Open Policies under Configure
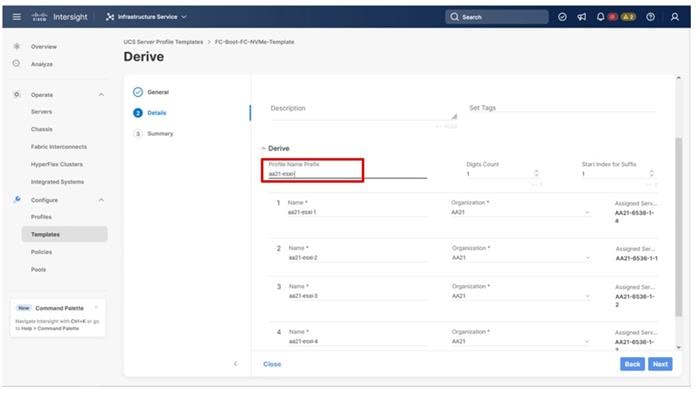The height and width of the screenshot is (394, 699). click(41, 252)
